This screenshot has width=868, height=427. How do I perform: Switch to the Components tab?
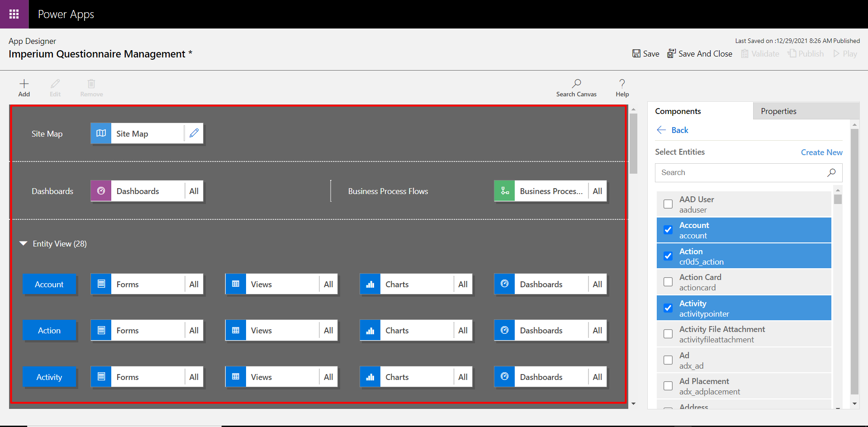678,111
